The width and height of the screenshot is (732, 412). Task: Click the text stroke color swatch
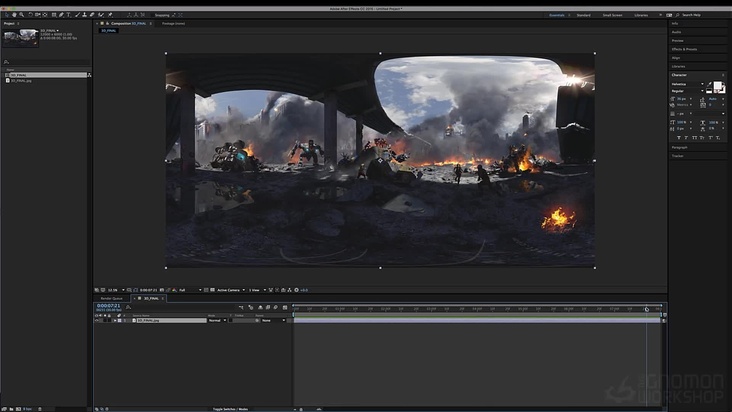tap(722, 90)
